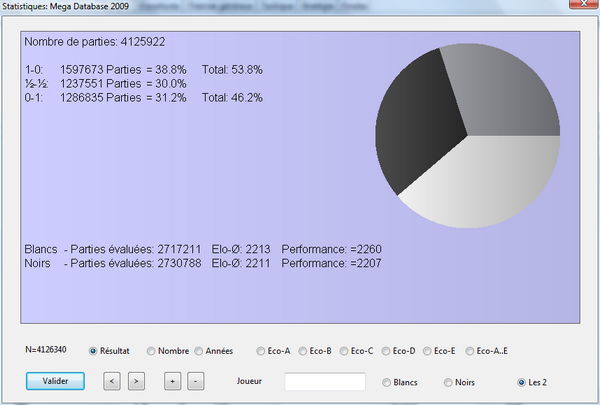Click the previous arrow button
Image resolution: width=600 pixels, height=405 pixels.
click(112, 381)
